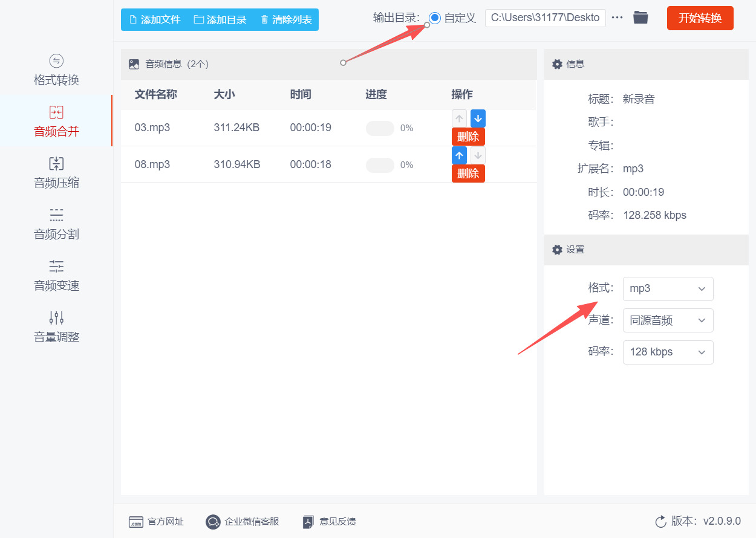756x538 pixels.
Task: Open the 码率 dropdown showing 128 kbps
Action: point(668,352)
